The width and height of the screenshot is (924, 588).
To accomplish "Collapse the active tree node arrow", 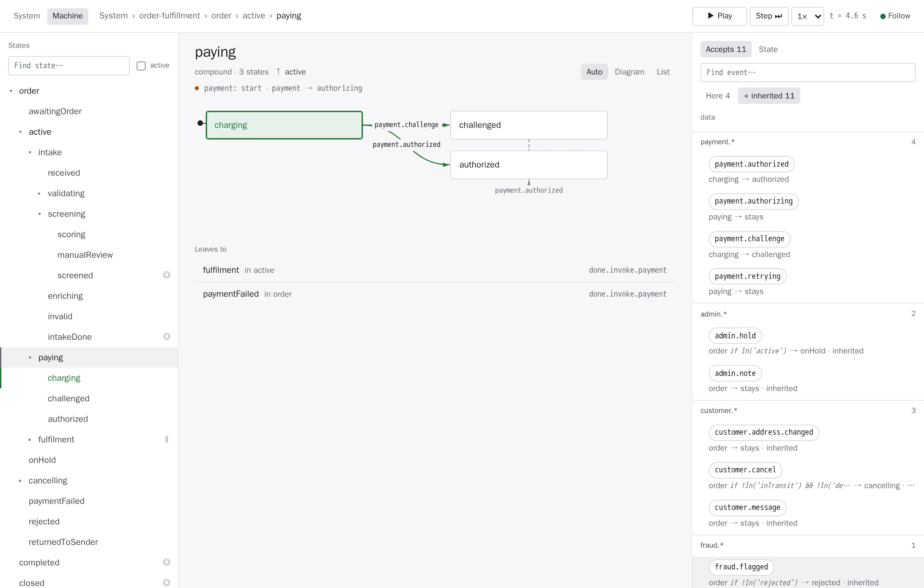I will (x=21, y=132).
